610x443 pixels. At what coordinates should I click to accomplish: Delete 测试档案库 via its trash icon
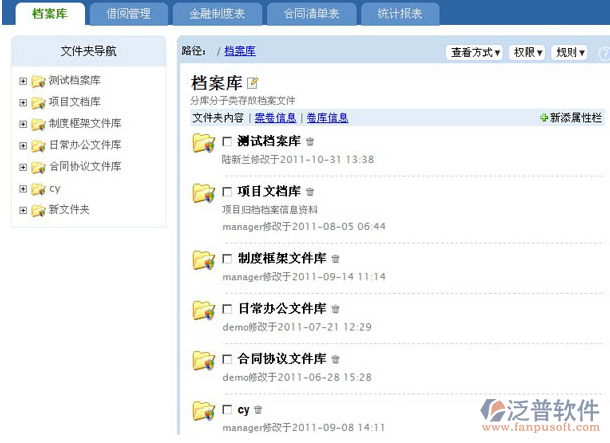coord(310,142)
